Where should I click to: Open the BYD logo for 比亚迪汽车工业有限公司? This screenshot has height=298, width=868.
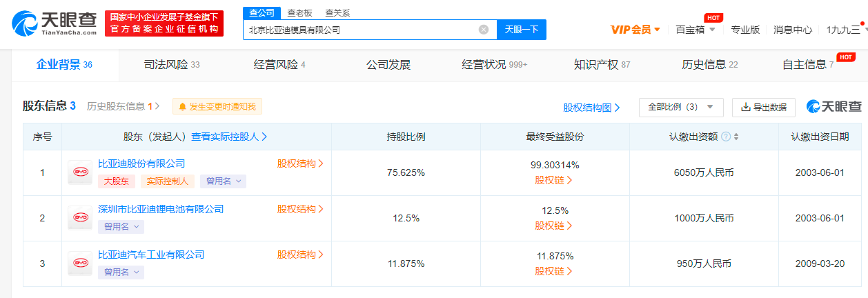pos(80,264)
